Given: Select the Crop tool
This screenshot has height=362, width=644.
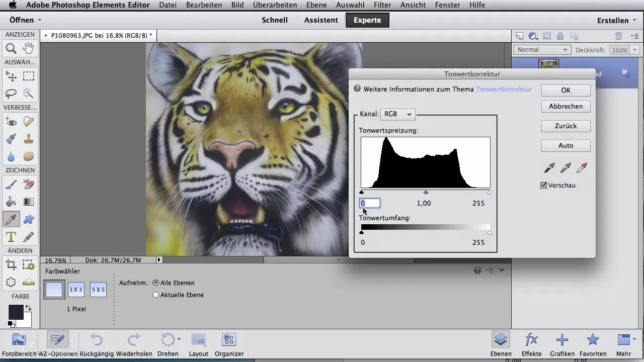Looking at the screenshot, I should pyautogui.click(x=11, y=265).
